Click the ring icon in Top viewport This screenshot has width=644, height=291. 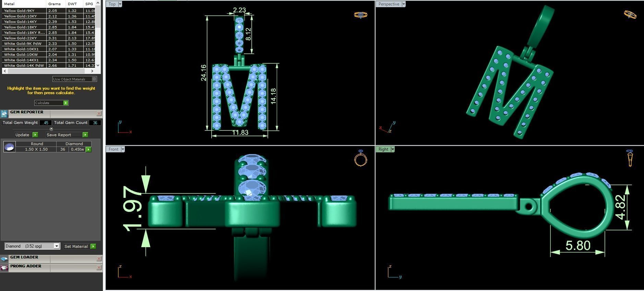360,15
